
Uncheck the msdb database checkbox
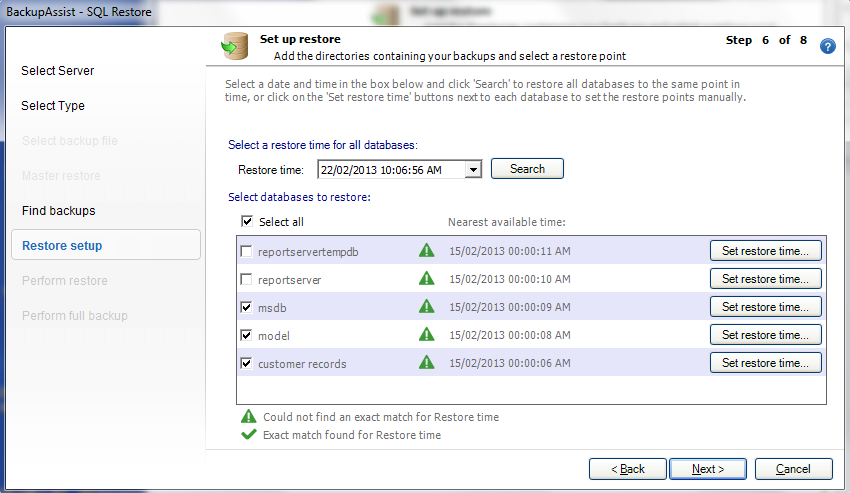coord(246,308)
